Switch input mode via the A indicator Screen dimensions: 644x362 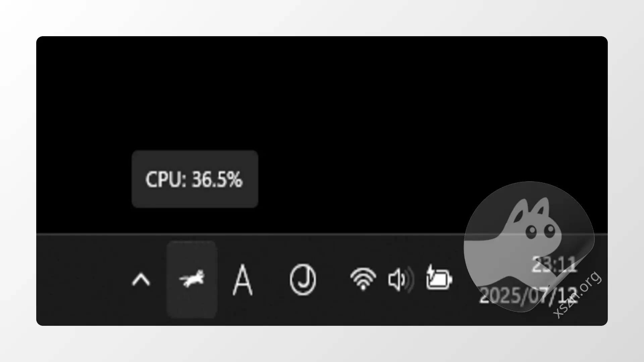[x=243, y=280]
